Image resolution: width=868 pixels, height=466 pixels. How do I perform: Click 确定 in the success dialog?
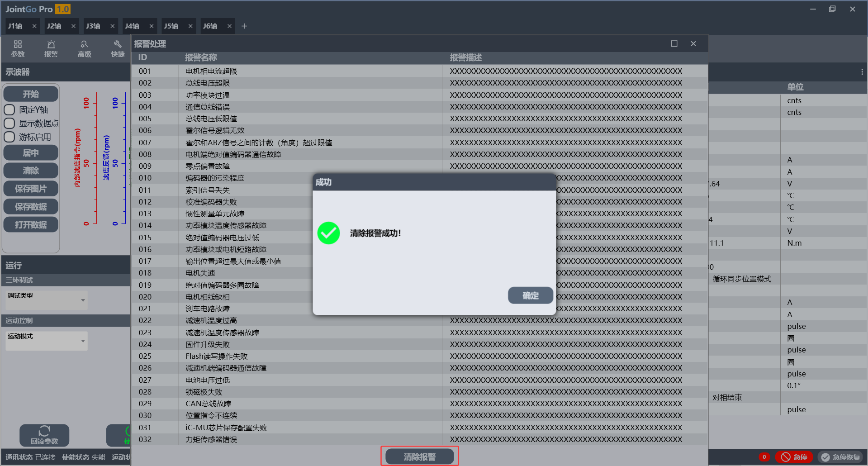[531, 295]
